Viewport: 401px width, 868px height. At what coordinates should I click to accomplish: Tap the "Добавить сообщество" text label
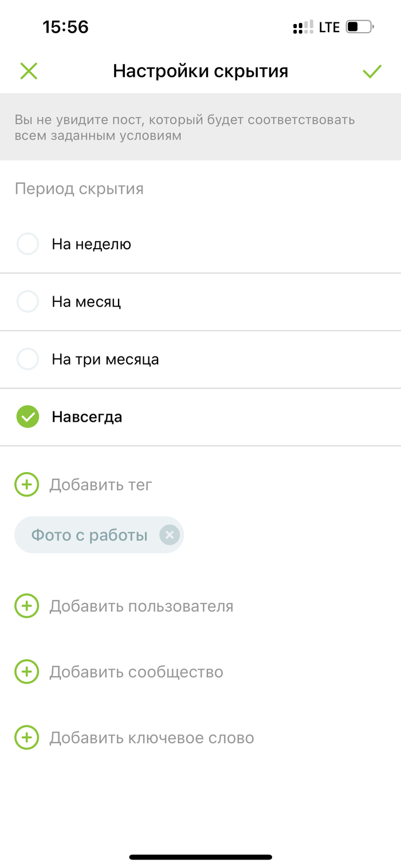(136, 671)
